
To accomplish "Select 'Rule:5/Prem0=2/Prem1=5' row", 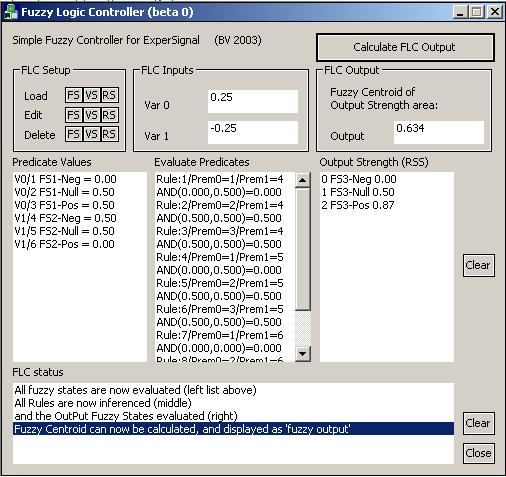I will tap(225, 283).
